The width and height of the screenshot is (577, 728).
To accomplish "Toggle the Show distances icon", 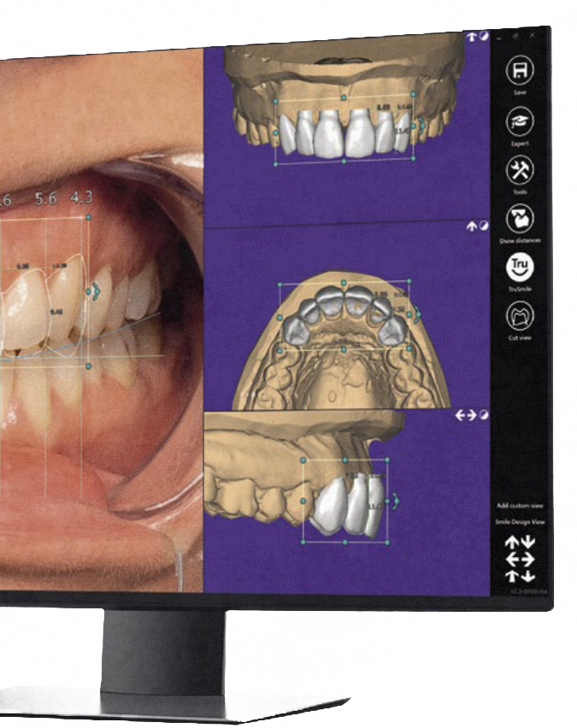I will (x=520, y=220).
